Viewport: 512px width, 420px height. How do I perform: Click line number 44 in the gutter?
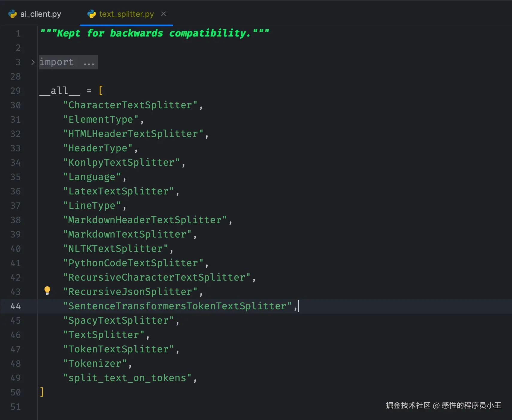16,306
